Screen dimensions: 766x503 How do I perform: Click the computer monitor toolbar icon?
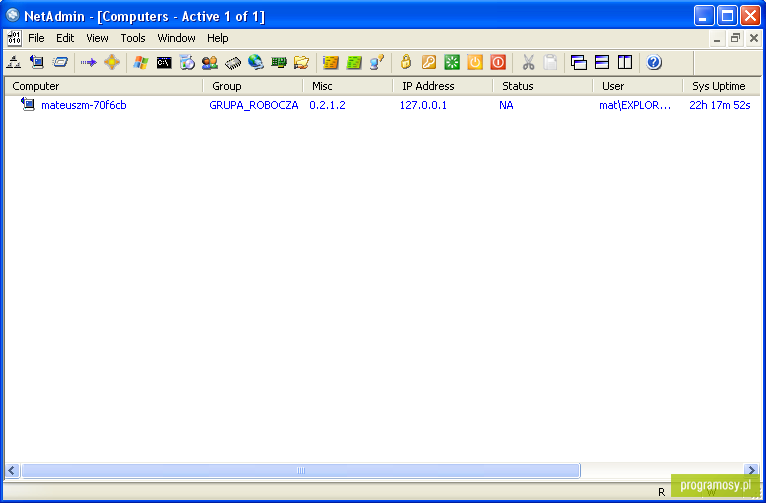click(37, 63)
